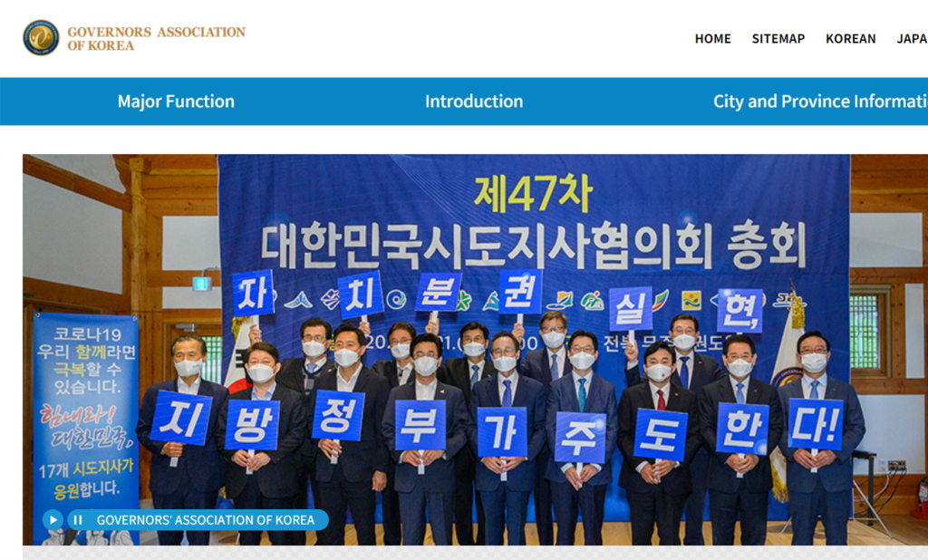The width and height of the screenshot is (928, 560).
Task: Open the HOME link
Action: pyautogui.click(x=712, y=39)
